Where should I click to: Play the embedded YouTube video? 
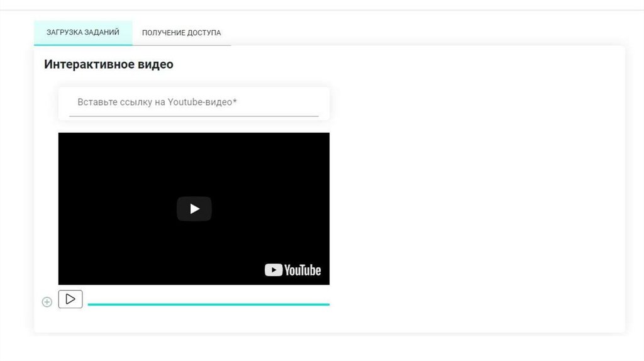(x=194, y=209)
